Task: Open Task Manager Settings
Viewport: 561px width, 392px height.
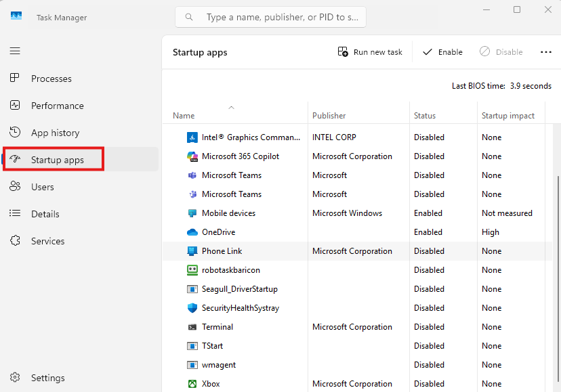Action: click(47, 378)
